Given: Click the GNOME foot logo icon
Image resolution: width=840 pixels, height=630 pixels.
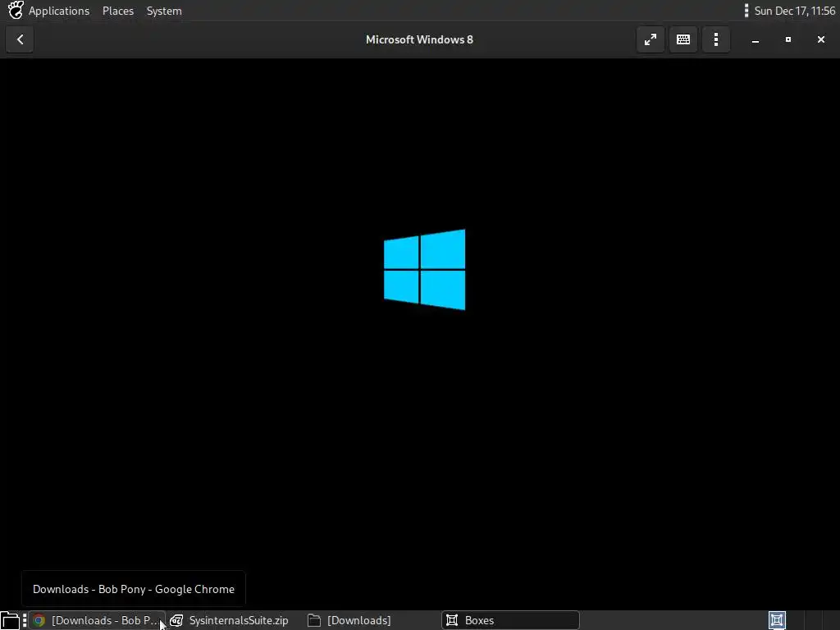Looking at the screenshot, I should [16, 10].
